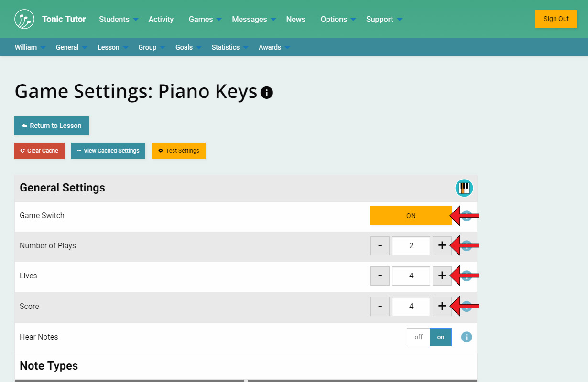Expand the Students dropdown menu

click(118, 20)
